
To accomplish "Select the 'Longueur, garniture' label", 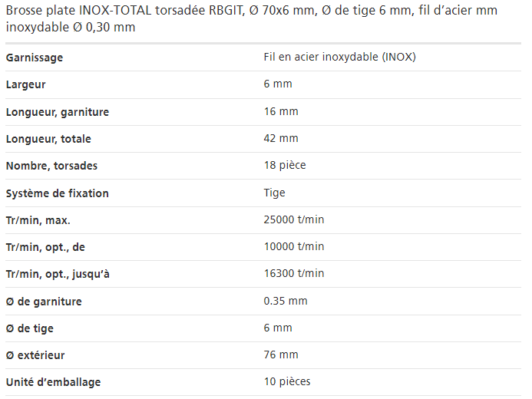I will [x=58, y=112].
